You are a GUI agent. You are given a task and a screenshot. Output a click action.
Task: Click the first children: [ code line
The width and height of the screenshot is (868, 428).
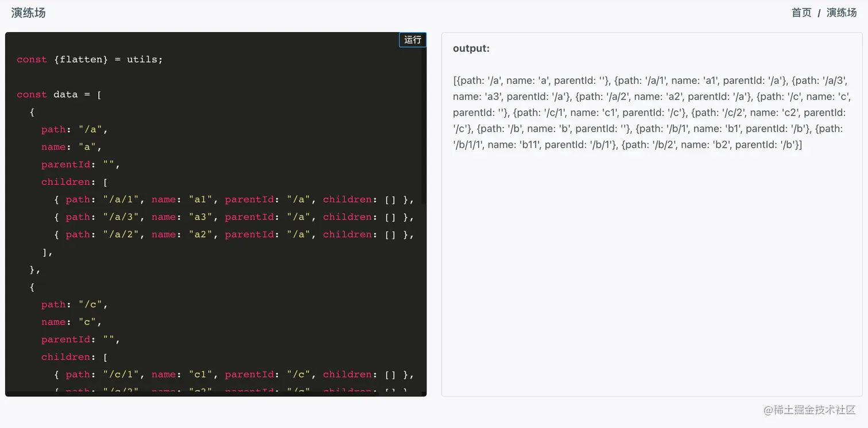coord(74,182)
